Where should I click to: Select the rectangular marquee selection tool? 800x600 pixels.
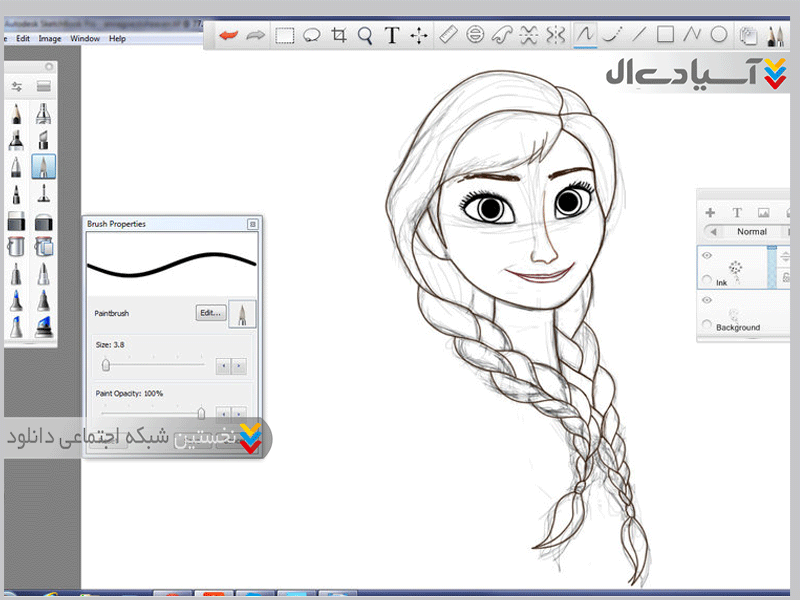pos(285,35)
